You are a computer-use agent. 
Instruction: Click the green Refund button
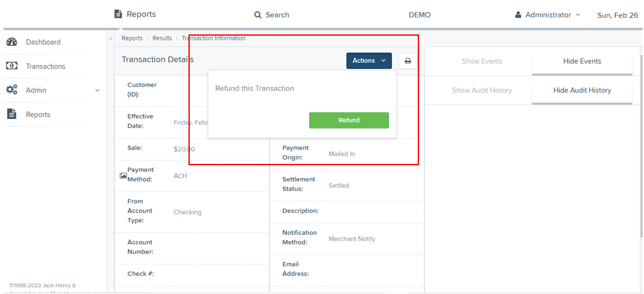click(x=349, y=120)
